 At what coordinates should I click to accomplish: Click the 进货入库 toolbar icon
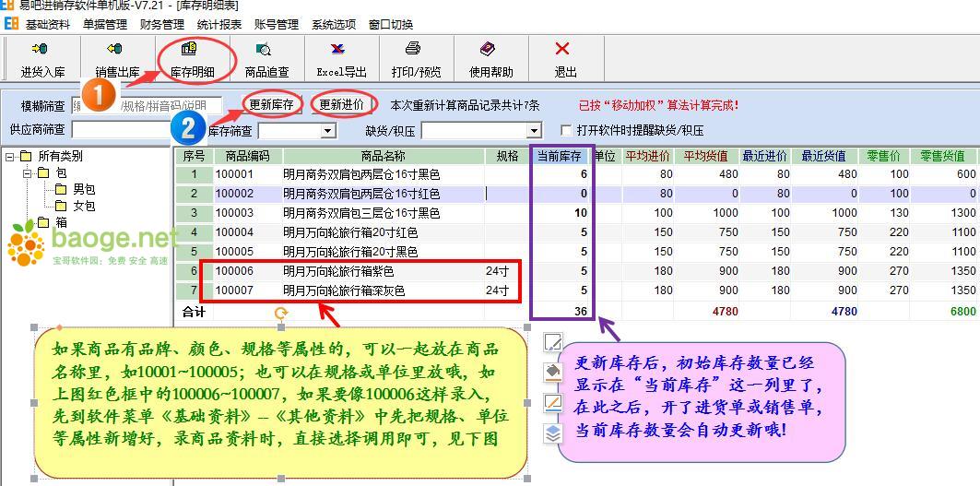coord(42,58)
